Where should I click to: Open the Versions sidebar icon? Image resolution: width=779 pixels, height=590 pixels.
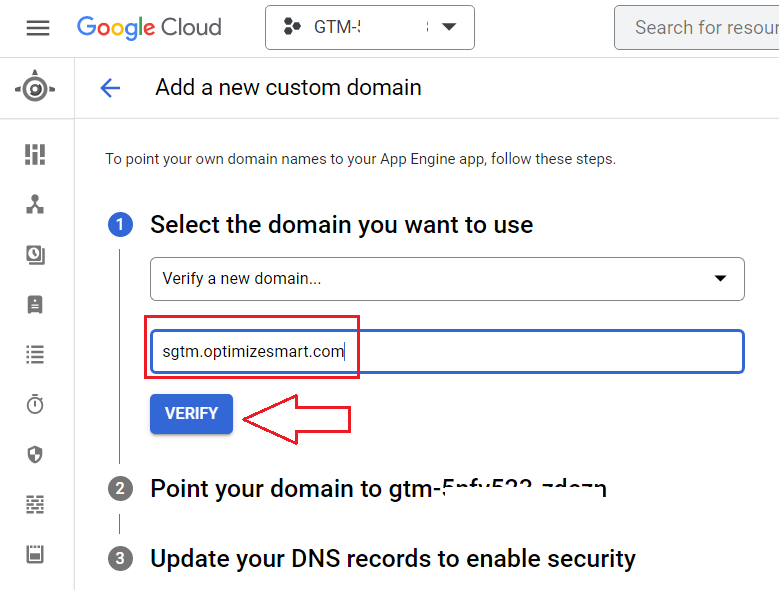[36, 255]
